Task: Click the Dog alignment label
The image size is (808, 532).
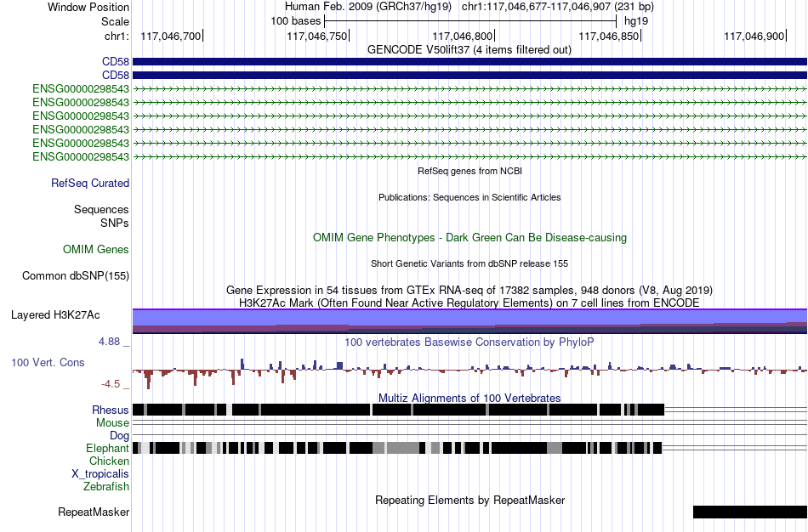Action: coord(119,436)
